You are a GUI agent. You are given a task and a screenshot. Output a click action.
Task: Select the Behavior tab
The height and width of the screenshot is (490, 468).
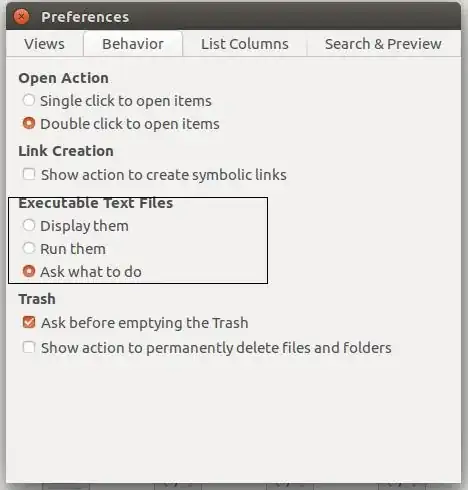click(x=133, y=44)
